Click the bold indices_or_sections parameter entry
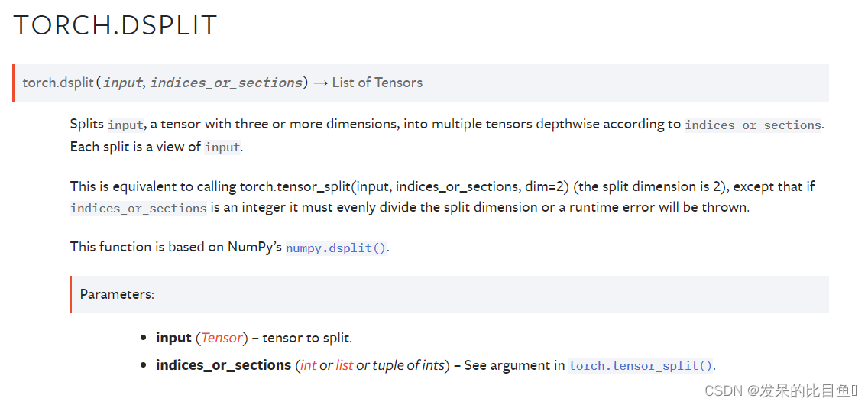 click(x=224, y=366)
